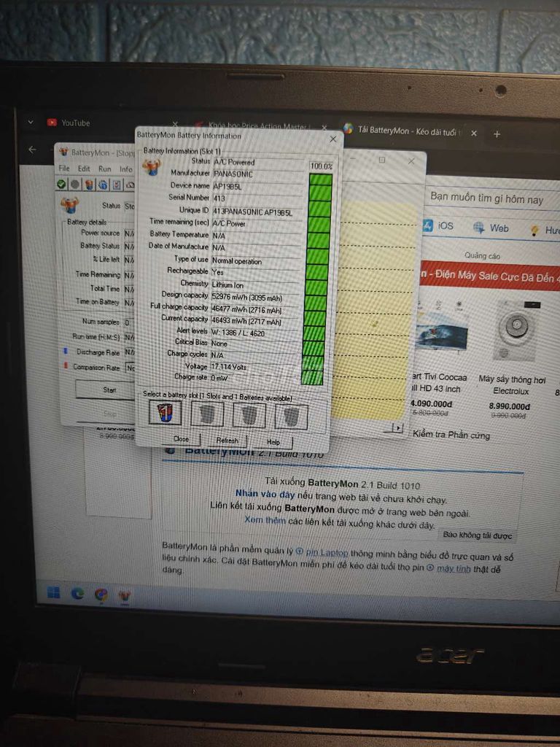Click the Comparison Rate field in BatteryMon

point(131,368)
